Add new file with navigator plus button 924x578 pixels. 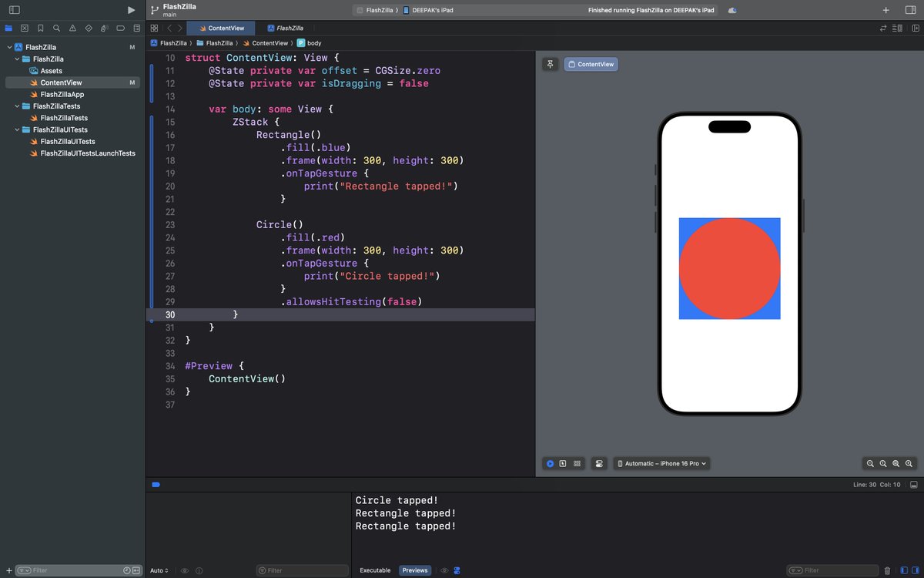8,570
